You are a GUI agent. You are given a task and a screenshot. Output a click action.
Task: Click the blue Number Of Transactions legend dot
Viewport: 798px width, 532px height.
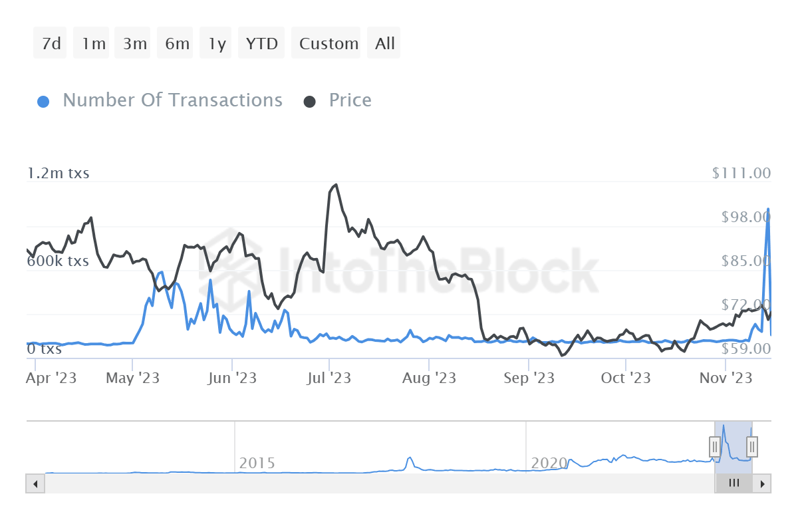[x=43, y=100]
